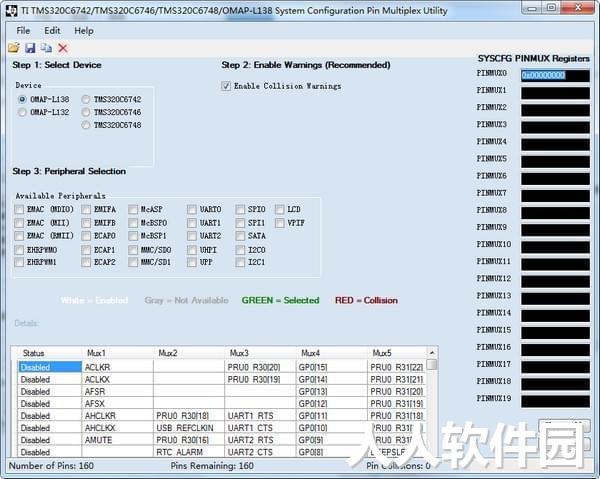600x479 pixels.
Task: Check the EMAC (RMII) peripheral
Action: [x=19, y=236]
